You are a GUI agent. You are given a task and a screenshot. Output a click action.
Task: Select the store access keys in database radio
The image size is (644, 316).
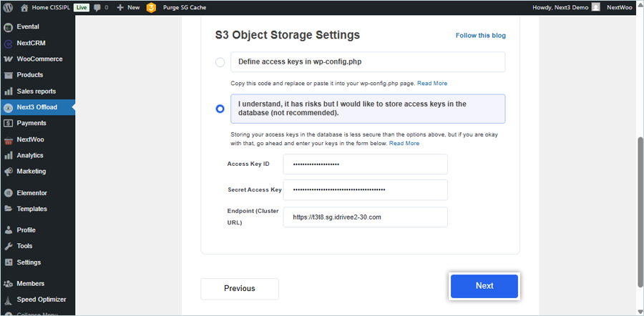tap(220, 109)
